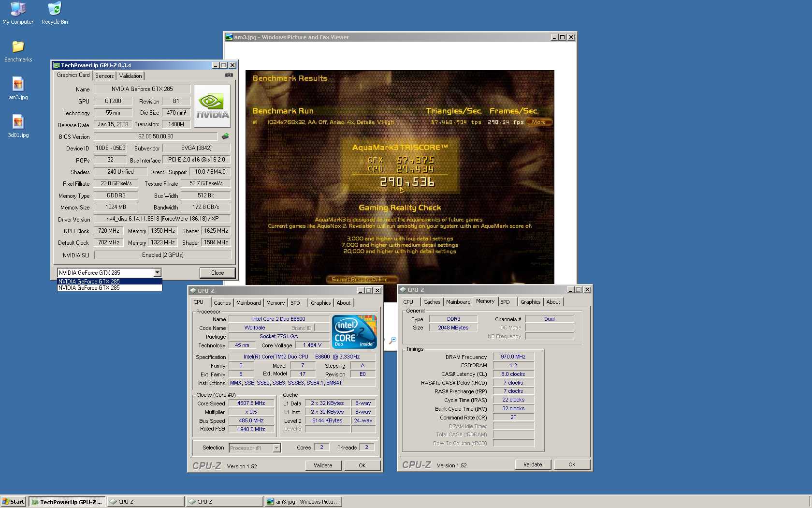812x508 pixels.
Task: Click CAS# Latency value 8.0 clocks
Action: point(513,374)
